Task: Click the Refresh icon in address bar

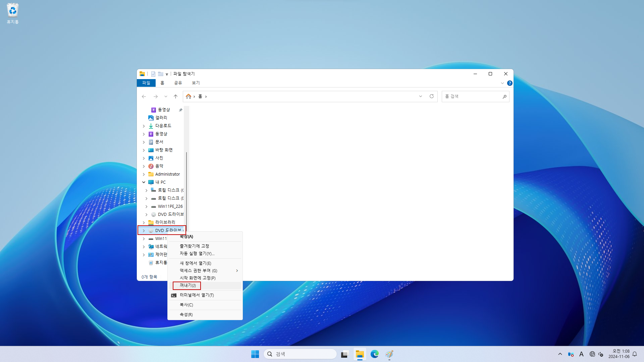Action: point(432,97)
